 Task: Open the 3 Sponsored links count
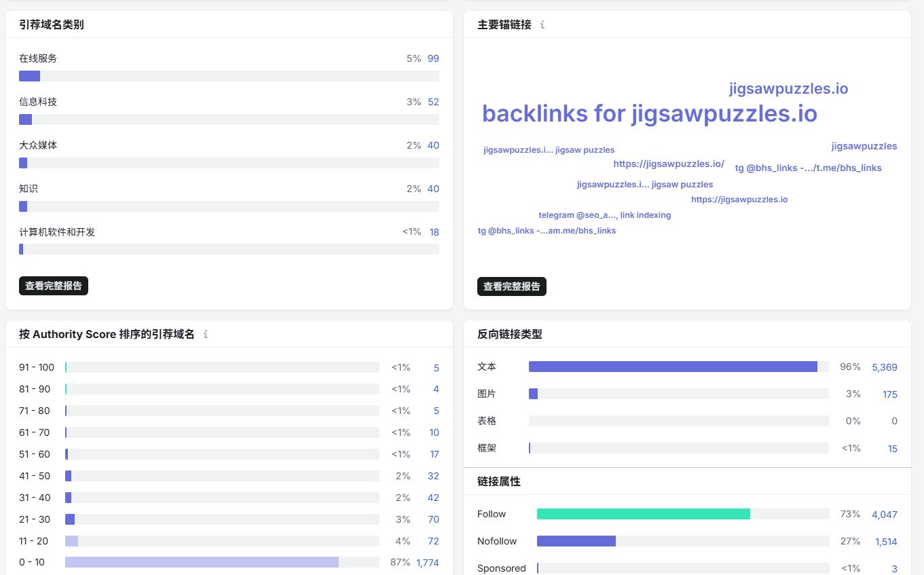coord(895,569)
